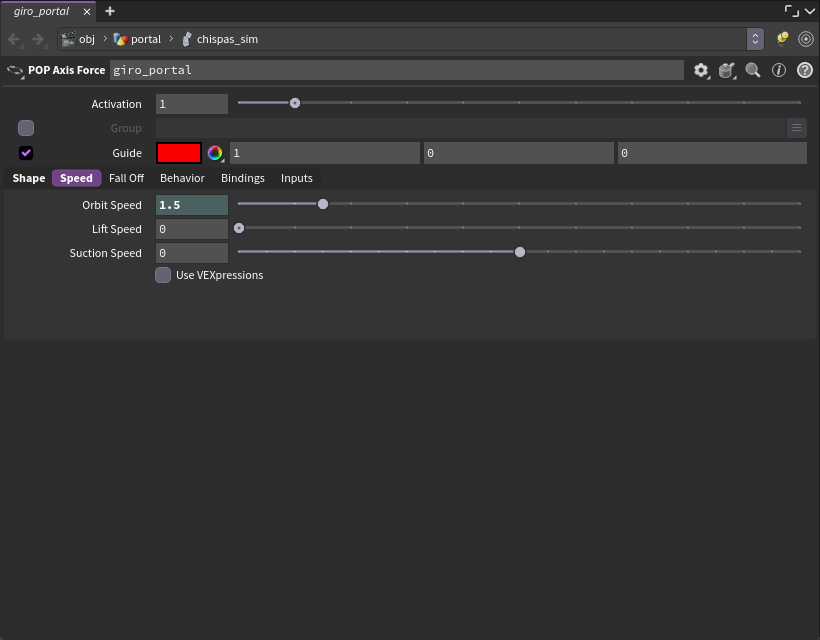Click the Lift Speed slider handle
The height and width of the screenshot is (640, 820).
(239, 228)
